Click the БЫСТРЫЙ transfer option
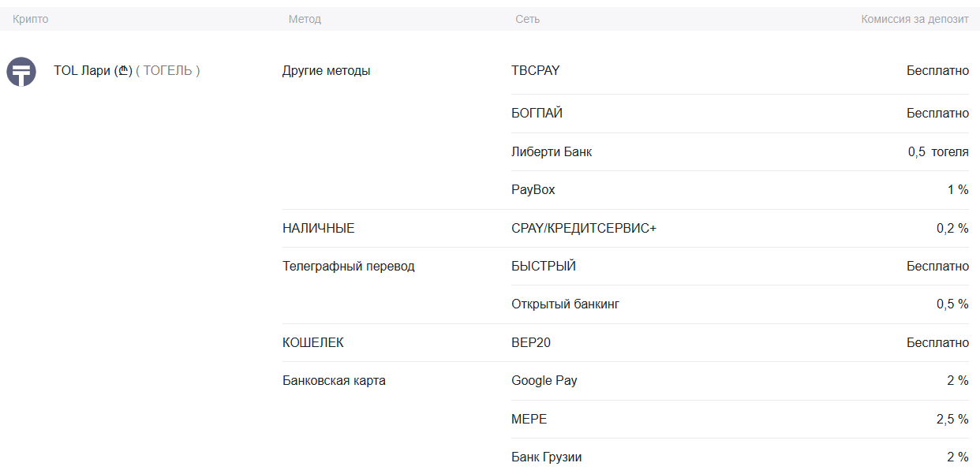Viewport: 980px width, 474px height. pos(544,266)
